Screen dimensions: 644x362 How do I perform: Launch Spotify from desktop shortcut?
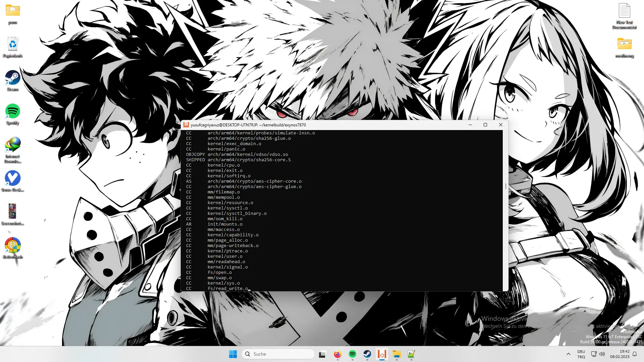coord(13,114)
